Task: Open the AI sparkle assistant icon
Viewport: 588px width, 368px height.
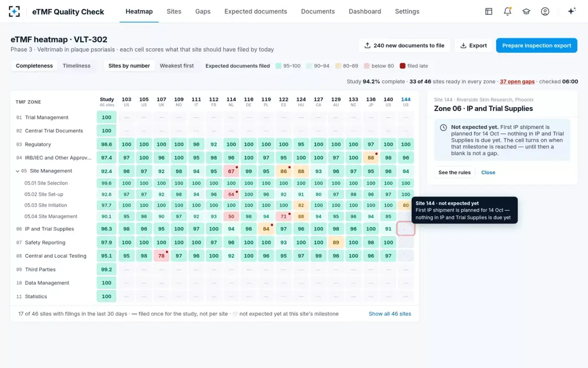Action: point(572,11)
